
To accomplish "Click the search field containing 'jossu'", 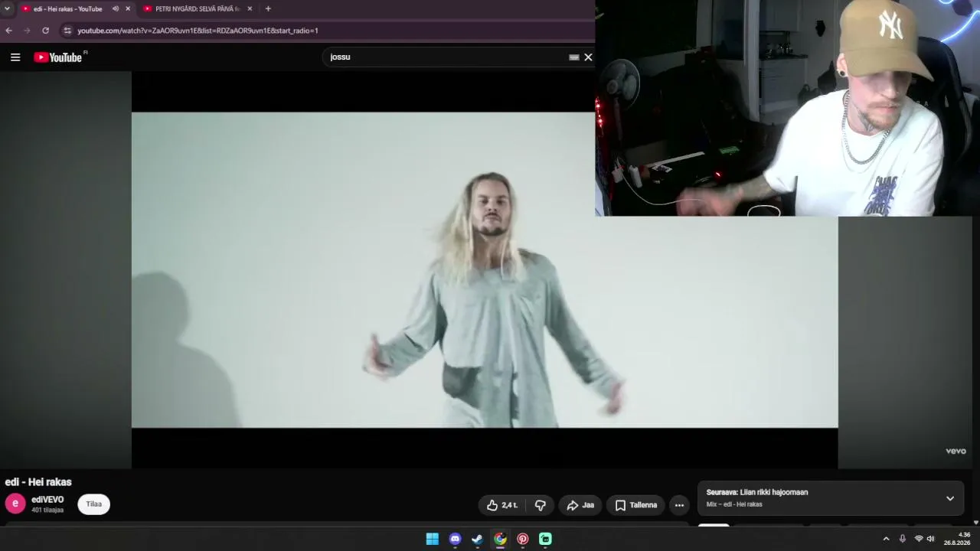I will 448,57.
